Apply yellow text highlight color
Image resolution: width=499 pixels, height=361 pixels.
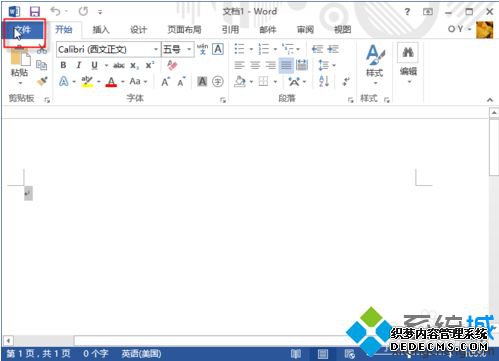[x=87, y=82]
